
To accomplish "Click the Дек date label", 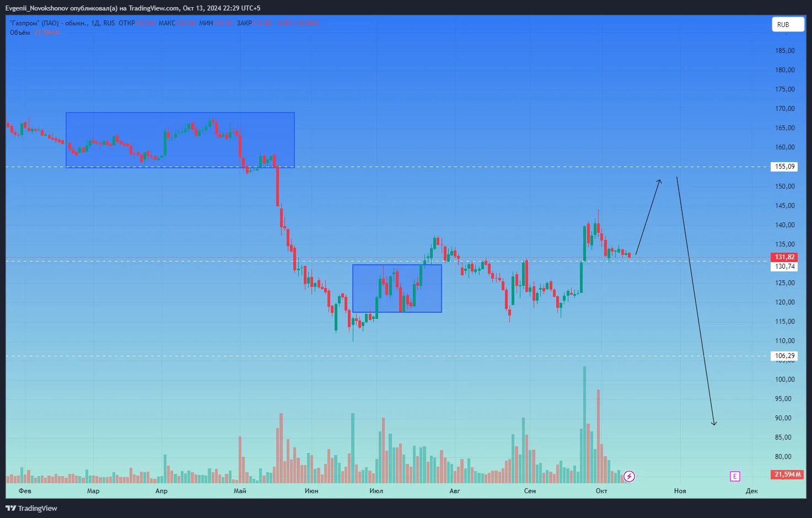I will [752, 491].
